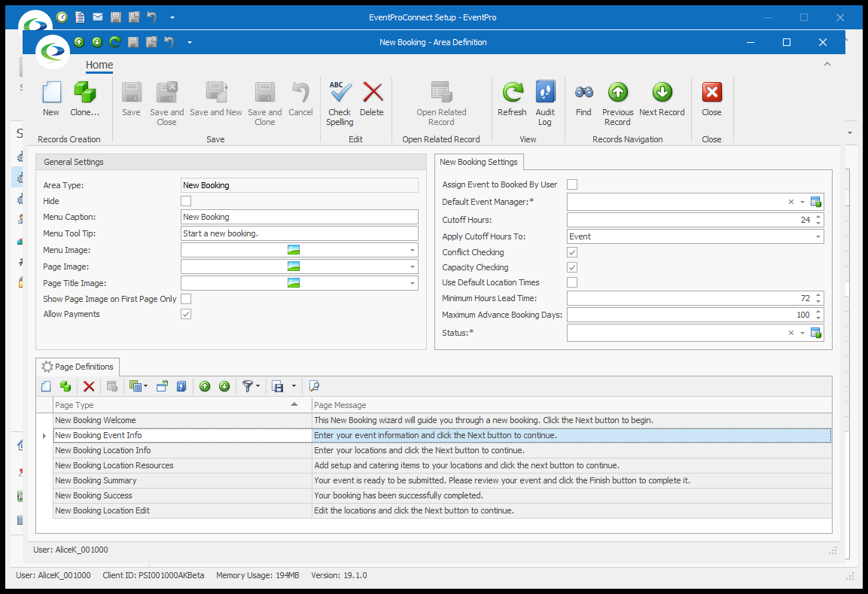Expand the Status field dropdown arrow
Screen dimensions: 868x594
802,334
